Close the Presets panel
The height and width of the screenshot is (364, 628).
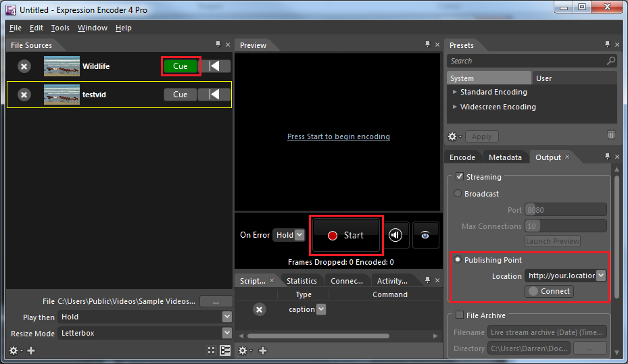(617, 45)
